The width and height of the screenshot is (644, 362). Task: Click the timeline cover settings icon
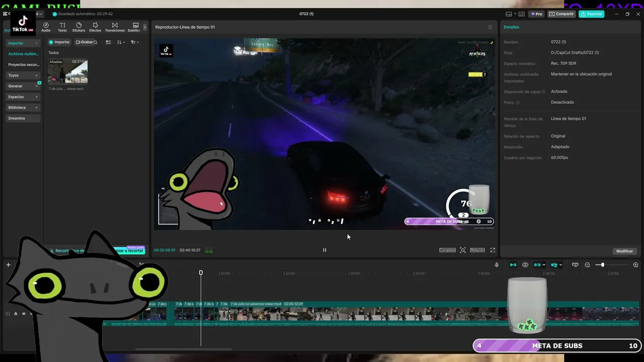[x=575, y=265]
